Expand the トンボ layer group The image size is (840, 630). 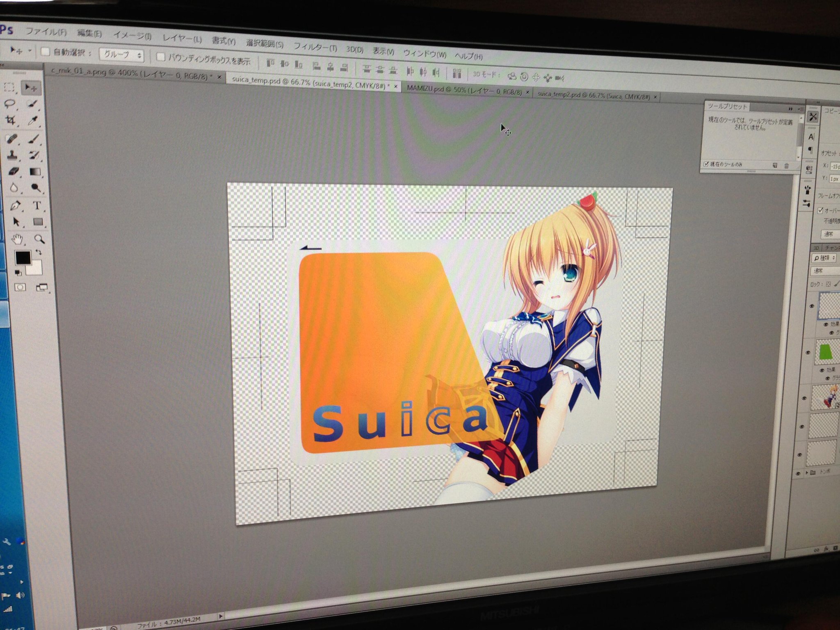coord(807,472)
